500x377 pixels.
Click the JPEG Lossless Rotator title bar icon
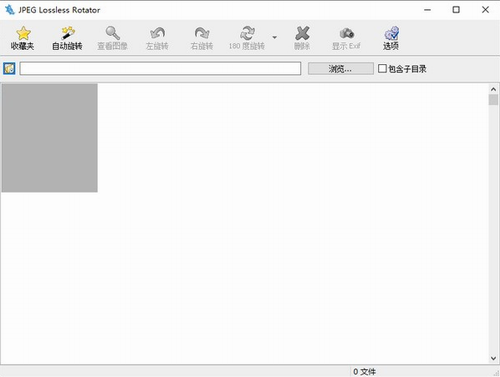click(10, 10)
